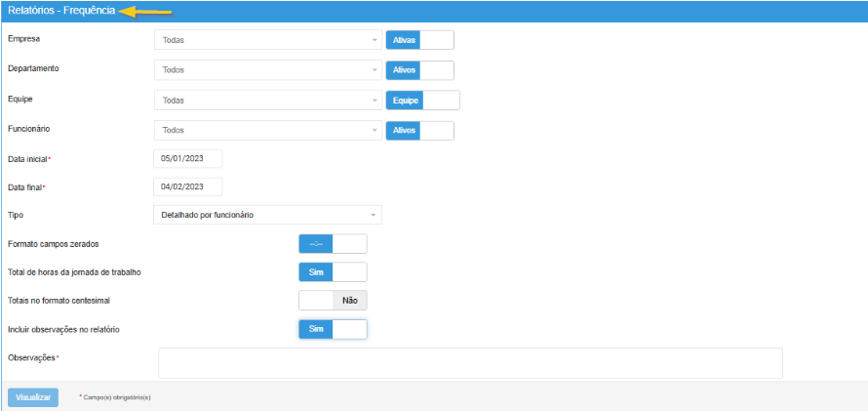The height and width of the screenshot is (411, 868).
Task: Click the arrow of the Tipo dropdown
Action: tap(373, 215)
